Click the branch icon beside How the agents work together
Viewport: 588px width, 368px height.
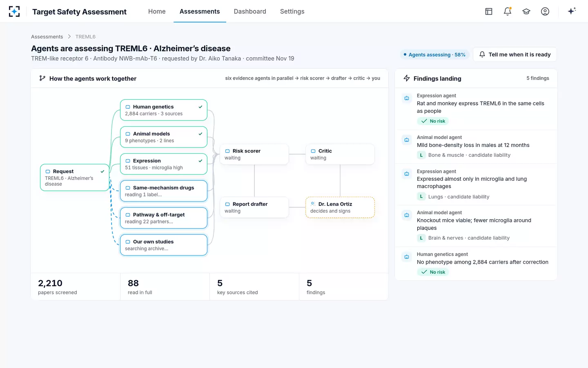click(42, 78)
